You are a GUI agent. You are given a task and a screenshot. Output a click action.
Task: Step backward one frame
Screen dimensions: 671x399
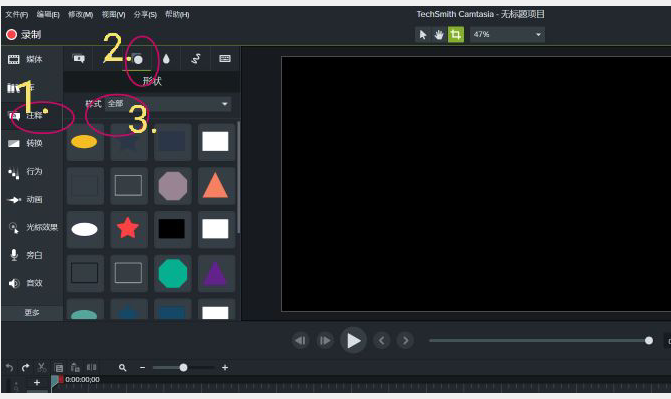[x=300, y=341]
